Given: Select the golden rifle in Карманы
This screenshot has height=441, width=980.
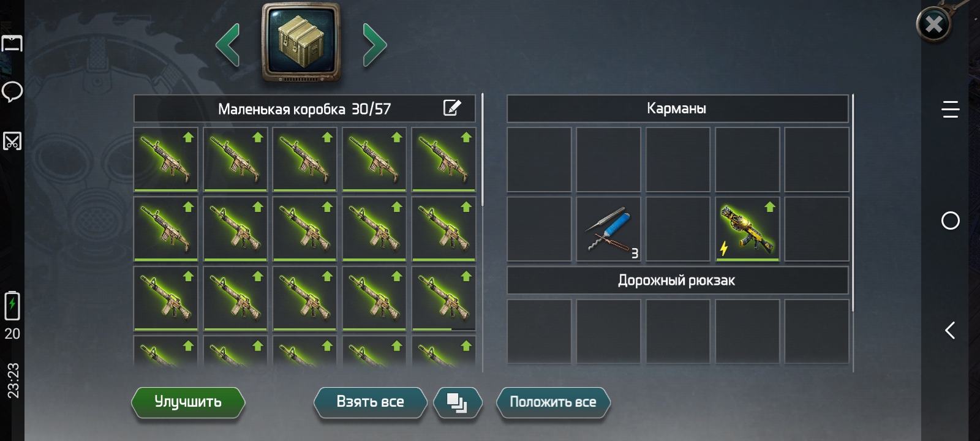Looking at the screenshot, I should tap(747, 229).
